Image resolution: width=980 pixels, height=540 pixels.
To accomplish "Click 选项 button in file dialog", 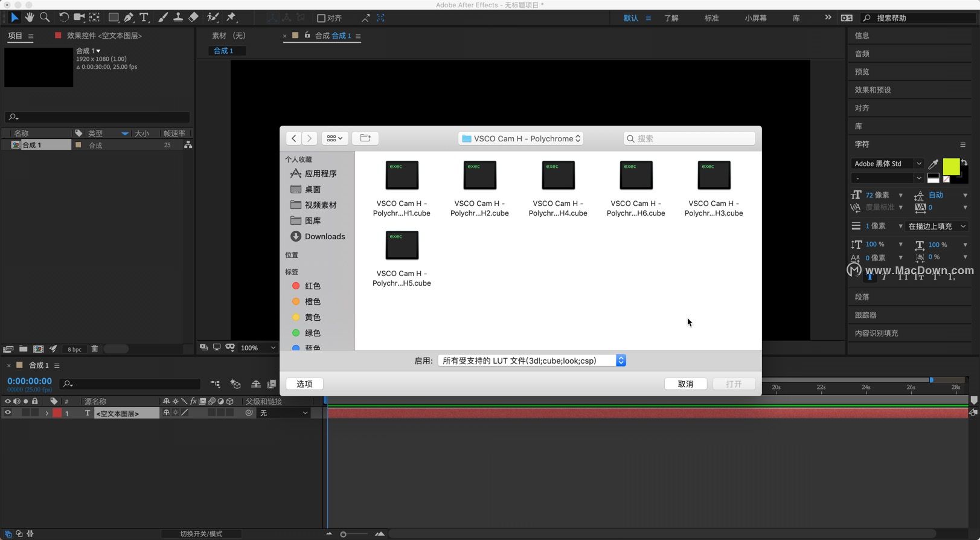I will [304, 384].
